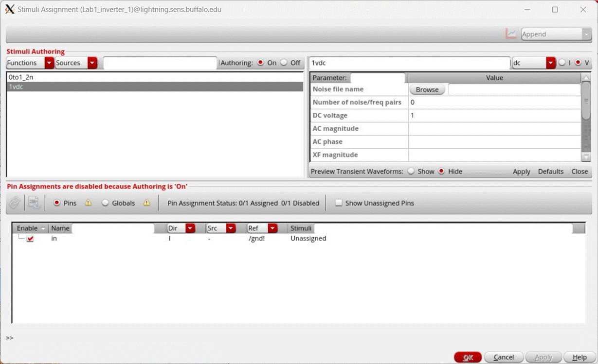This screenshot has width=598, height=364.
Task: Enable Show Unassigned Pins
Action: tap(338, 203)
